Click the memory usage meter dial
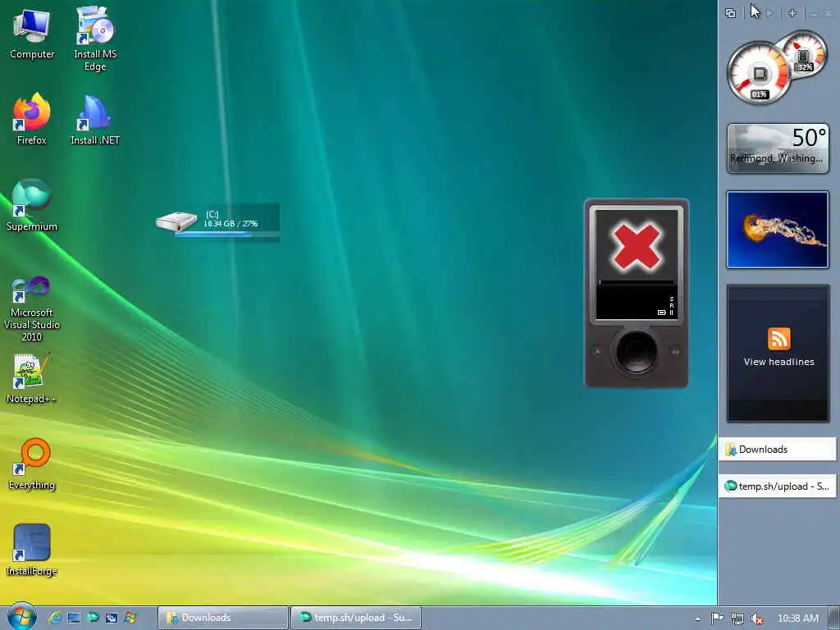The width and height of the screenshot is (840, 630). tap(804, 52)
